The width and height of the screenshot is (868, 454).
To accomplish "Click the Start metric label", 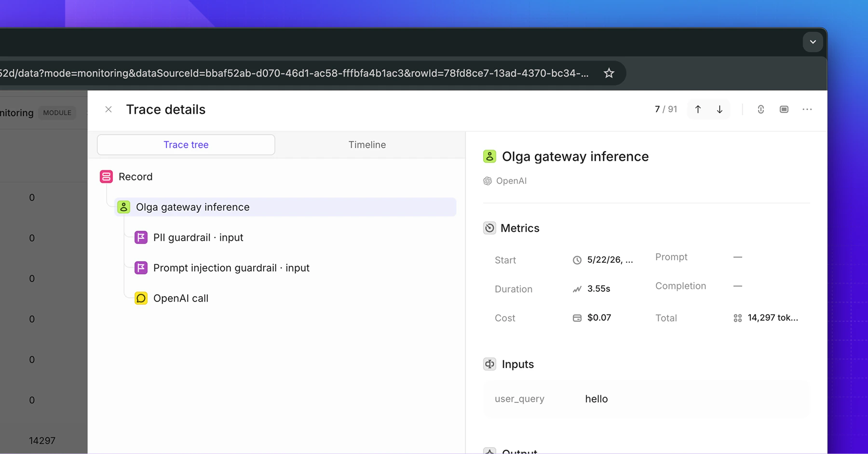I will [505, 260].
